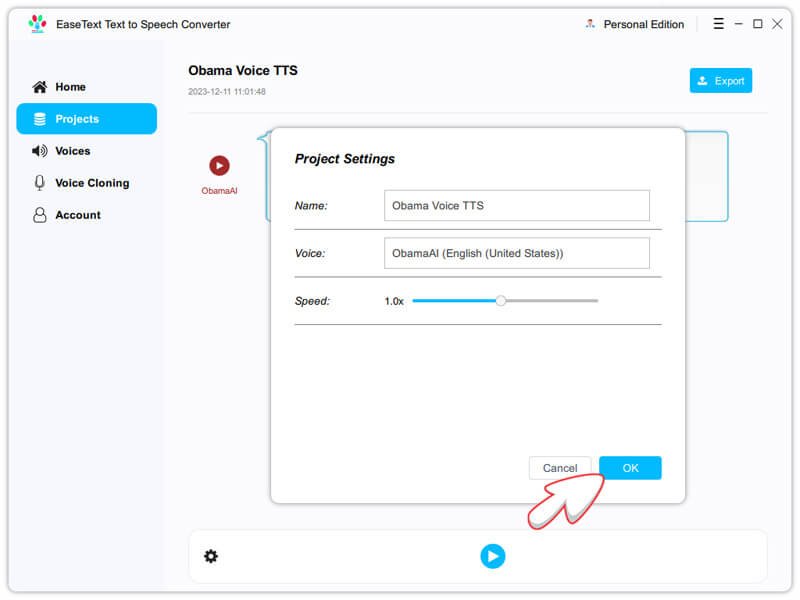
Task: Click the project Name input field
Action: [516, 206]
